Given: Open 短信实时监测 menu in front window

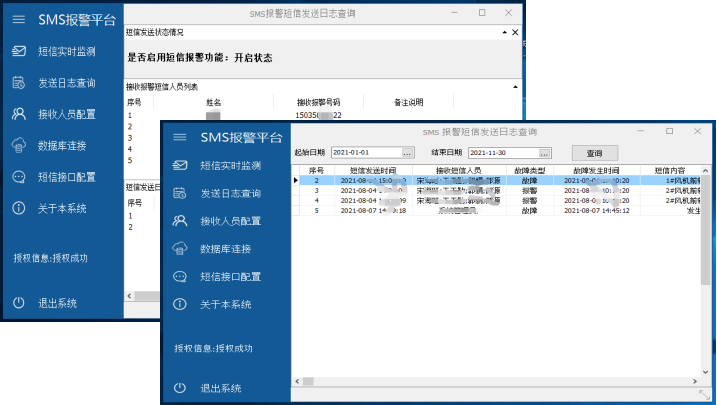Looking at the screenshot, I should tap(230, 166).
